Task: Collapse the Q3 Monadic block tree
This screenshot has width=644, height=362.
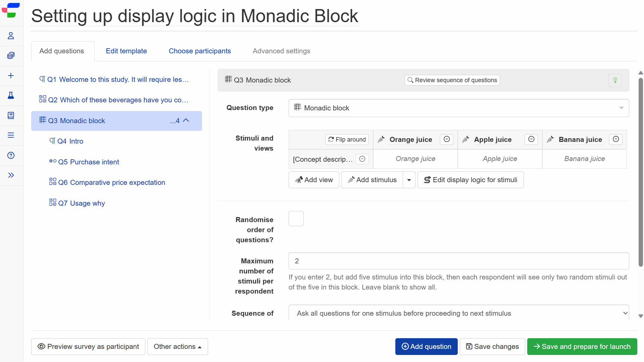Action: 186,120
